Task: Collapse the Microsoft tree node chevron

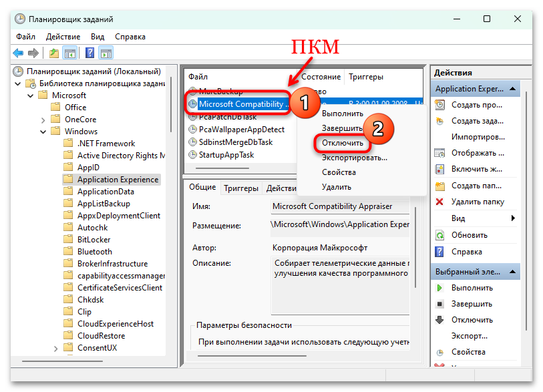Action: [x=31, y=95]
